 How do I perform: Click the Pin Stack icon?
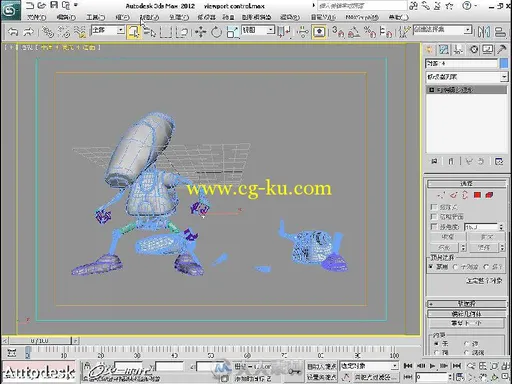click(x=434, y=161)
